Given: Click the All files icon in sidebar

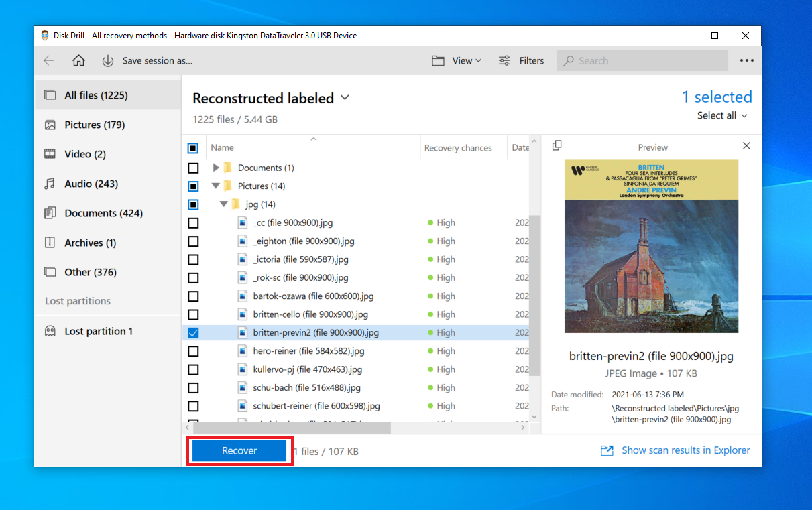Looking at the screenshot, I should click(x=50, y=95).
